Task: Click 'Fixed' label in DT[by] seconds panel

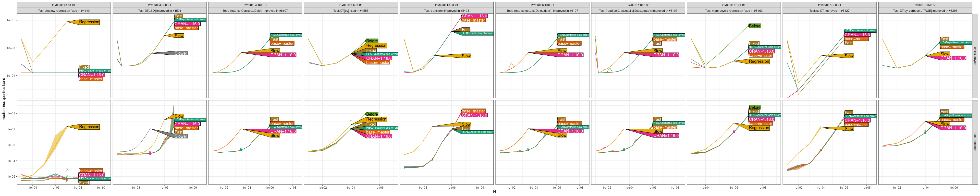Action: pos(371,124)
